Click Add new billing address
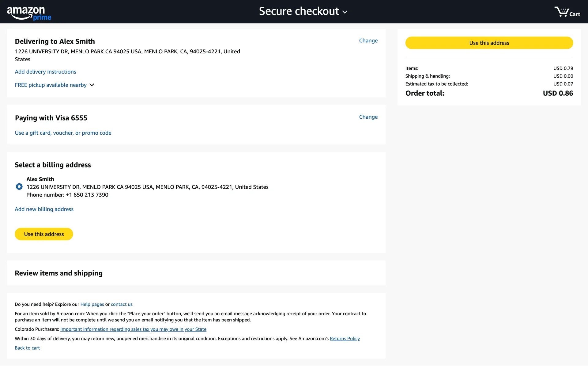Screen dimensions: 588x368 44,209
